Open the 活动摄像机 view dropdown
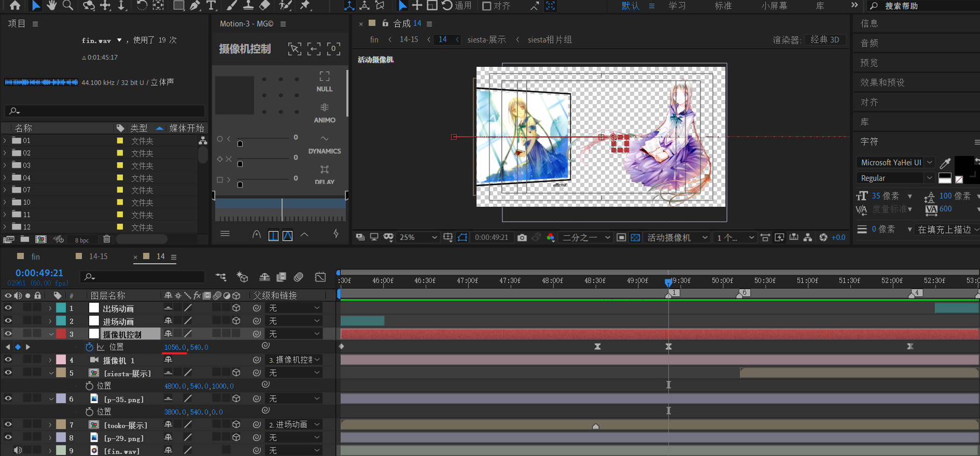This screenshot has height=456, width=980. pyautogui.click(x=677, y=237)
